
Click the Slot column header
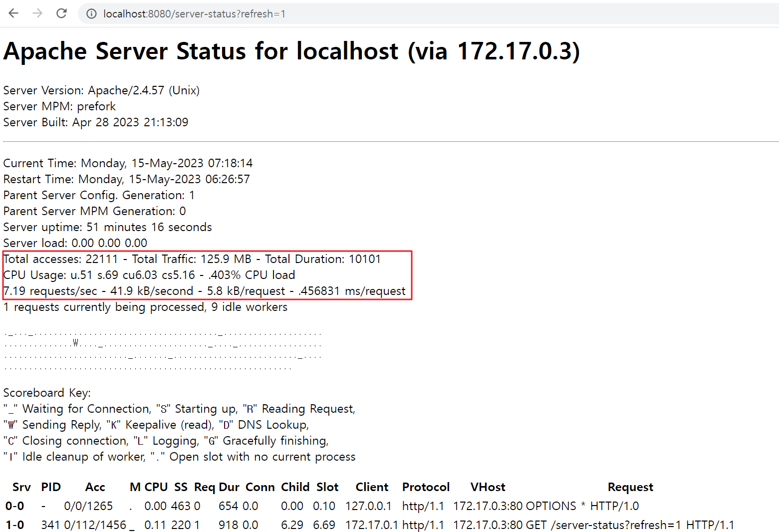tap(327, 487)
